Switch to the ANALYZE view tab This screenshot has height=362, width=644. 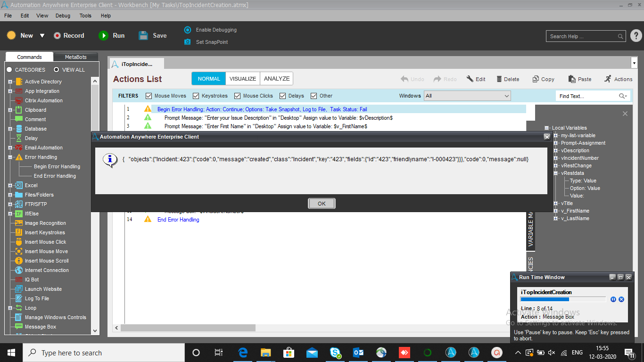(x=277, y=79)
